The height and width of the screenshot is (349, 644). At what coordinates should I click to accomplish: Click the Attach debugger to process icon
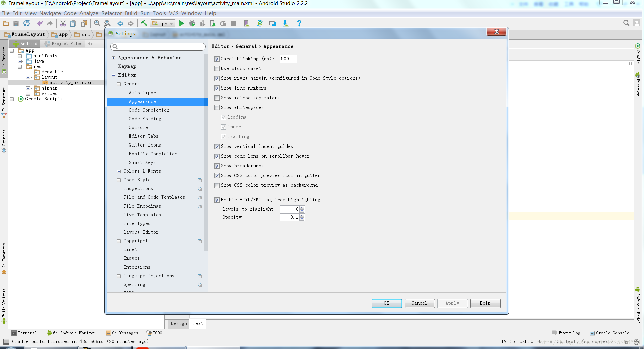(213, 23)
